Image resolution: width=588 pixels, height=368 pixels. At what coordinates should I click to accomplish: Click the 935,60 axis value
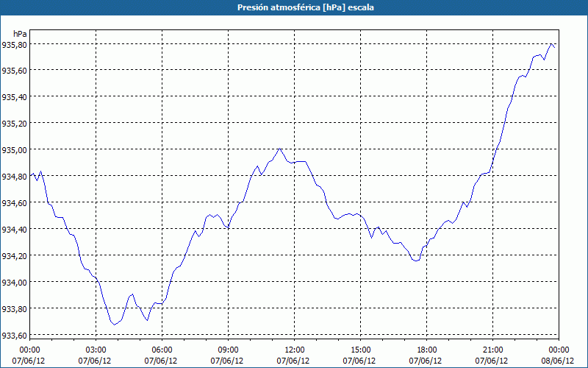click(x=14, y=71)
